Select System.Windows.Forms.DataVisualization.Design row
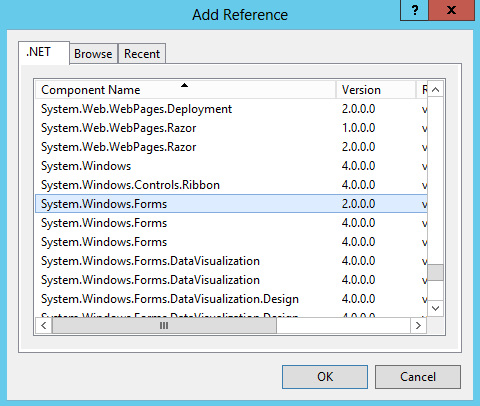The height and width of the screenshot is (406, 480). coord(231,299)
